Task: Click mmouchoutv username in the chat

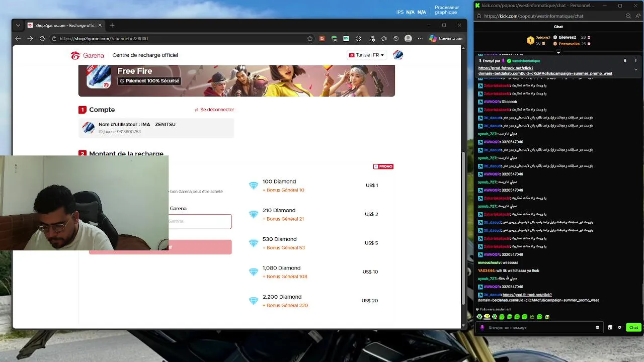Action: 490,262
